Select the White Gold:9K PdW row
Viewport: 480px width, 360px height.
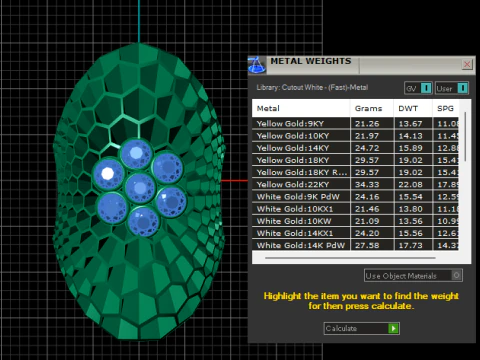355,197
